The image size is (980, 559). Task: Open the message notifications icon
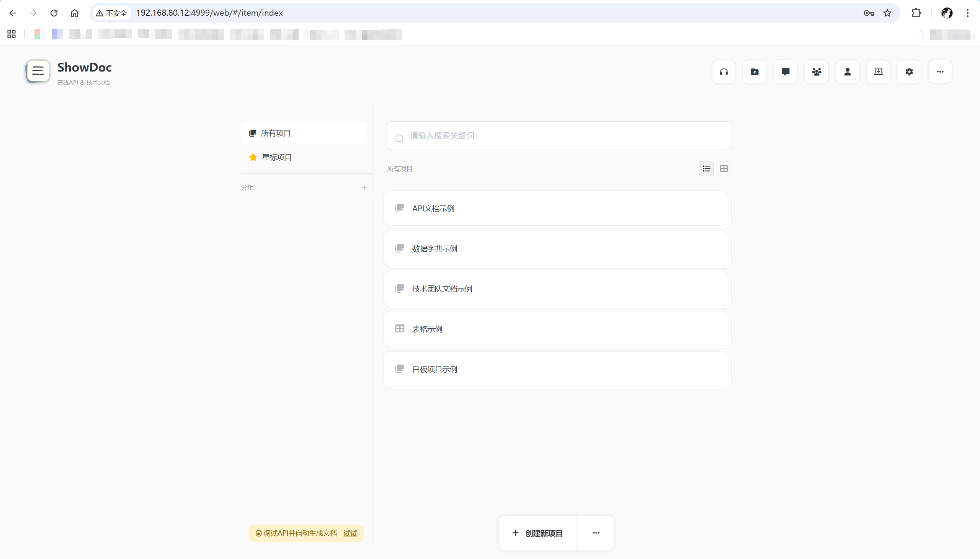click(x=785, y=72)
